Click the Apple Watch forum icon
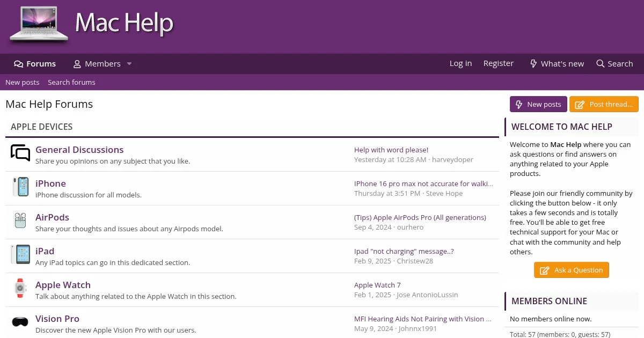Image resolution: width=644 pixels, height=338 pixels. tap(20, 289)
